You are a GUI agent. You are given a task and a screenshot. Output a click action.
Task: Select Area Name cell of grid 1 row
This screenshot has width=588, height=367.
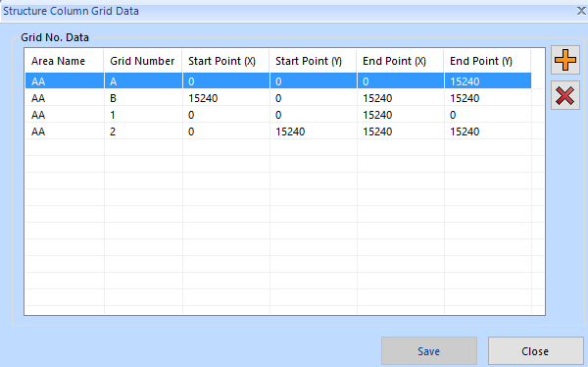coord(64,115)
